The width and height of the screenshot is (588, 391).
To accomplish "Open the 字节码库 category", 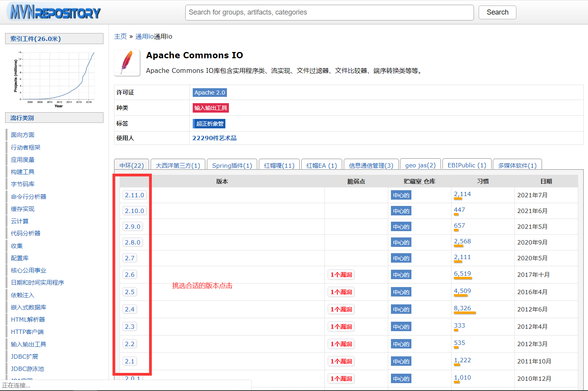I will point(23,184).
